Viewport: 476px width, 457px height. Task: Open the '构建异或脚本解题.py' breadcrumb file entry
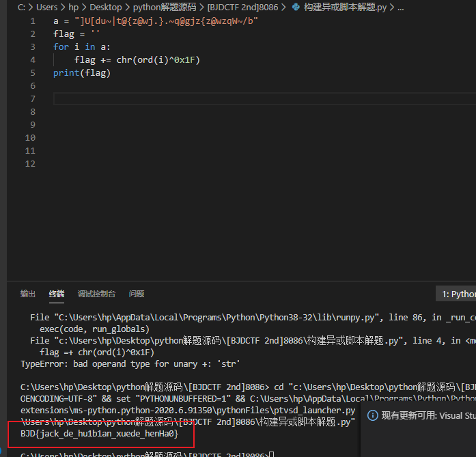click(x=345, y=8)
